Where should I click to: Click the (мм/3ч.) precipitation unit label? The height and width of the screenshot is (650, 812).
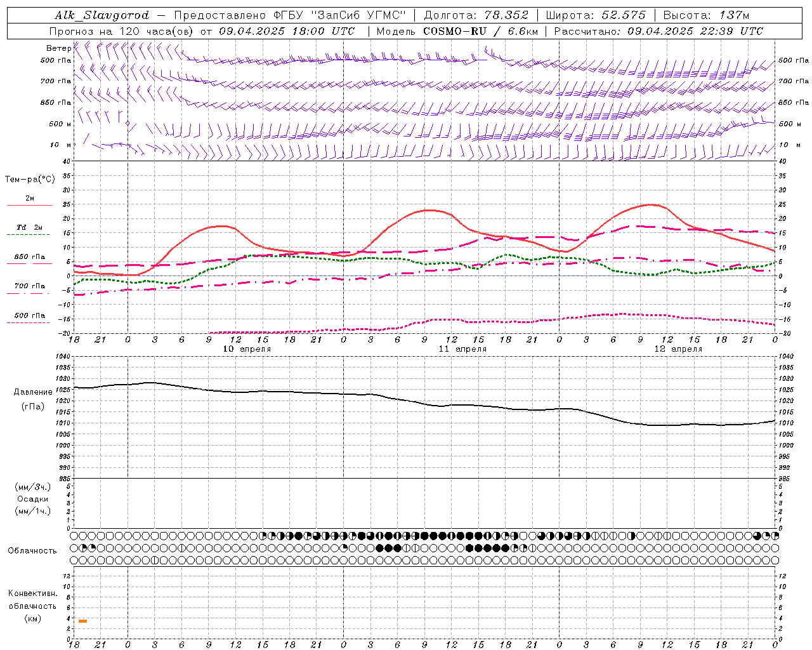[33, 487]
